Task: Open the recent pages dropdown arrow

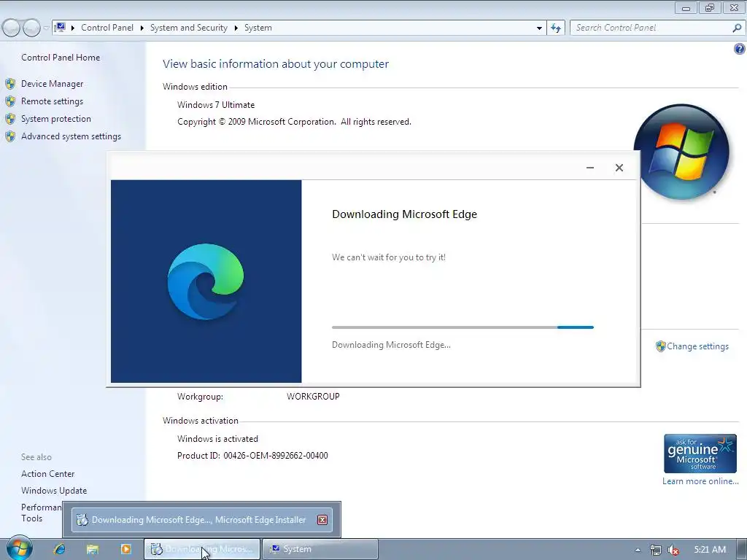Action: (46, 28)
